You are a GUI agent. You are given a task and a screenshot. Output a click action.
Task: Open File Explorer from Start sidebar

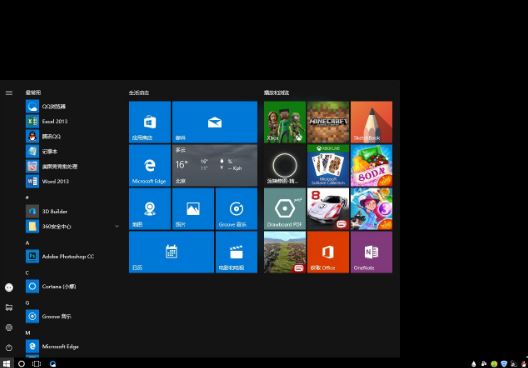[x=9, y=307]
